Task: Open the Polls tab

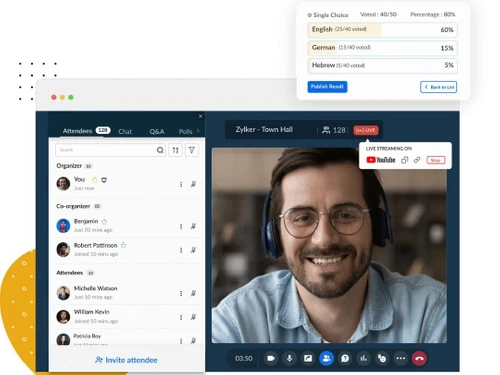Action: (185, 131)
